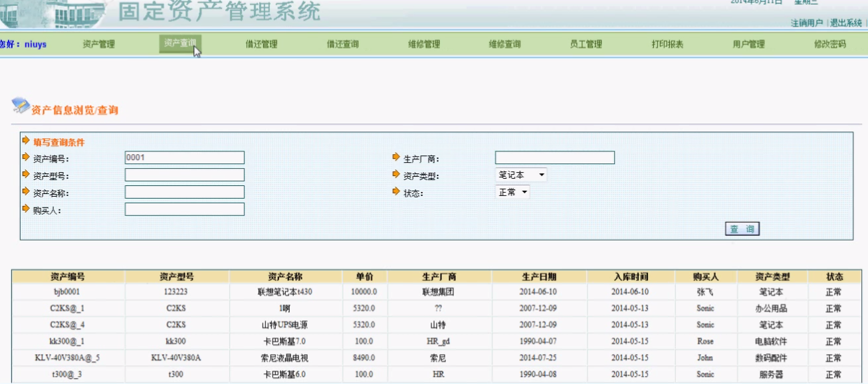Click the 购买人 input box
This screenshot has height=384, width=868.
pos(184,209)
